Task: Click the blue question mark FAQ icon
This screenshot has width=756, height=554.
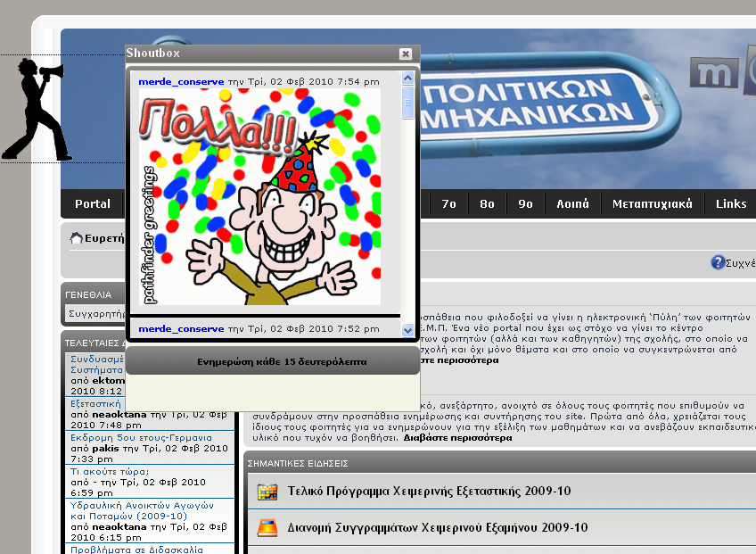Action: (718, 262)
